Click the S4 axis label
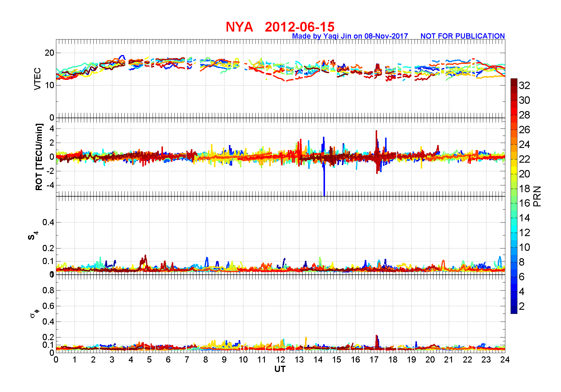This screenshot has height=392, width=561. [33, 236]
